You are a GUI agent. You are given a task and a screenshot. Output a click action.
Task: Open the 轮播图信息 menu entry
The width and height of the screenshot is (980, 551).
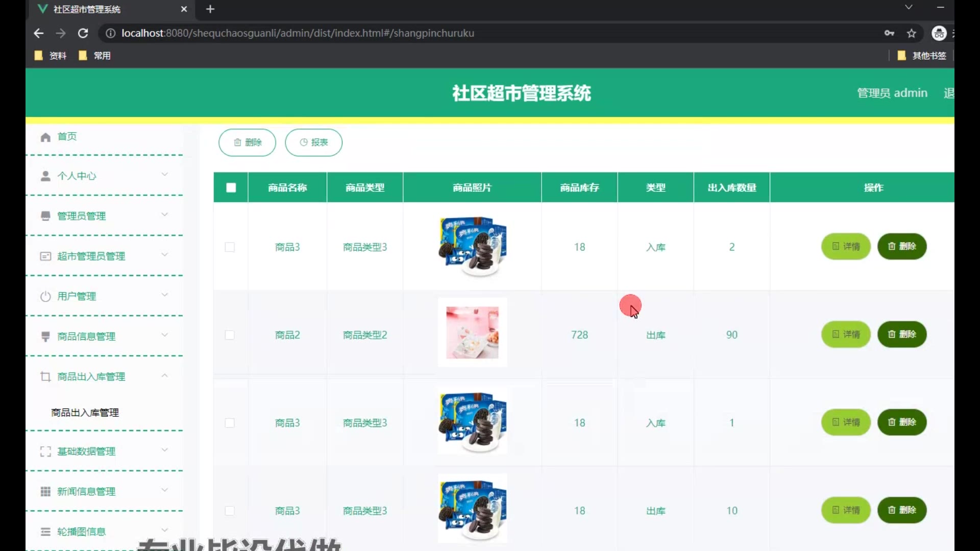[82, 532]
